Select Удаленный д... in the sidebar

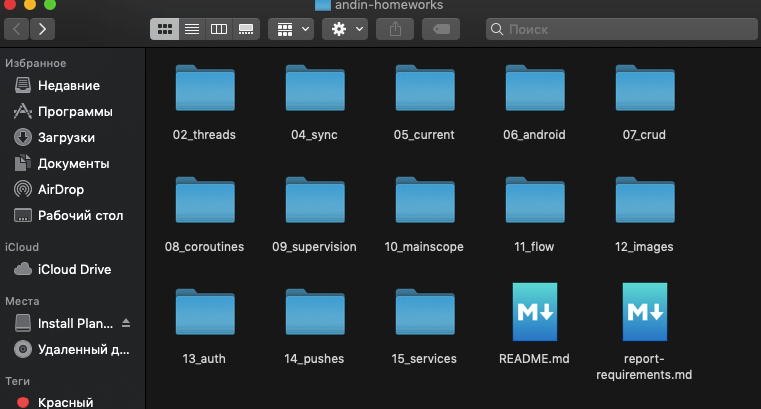[72, 349]
